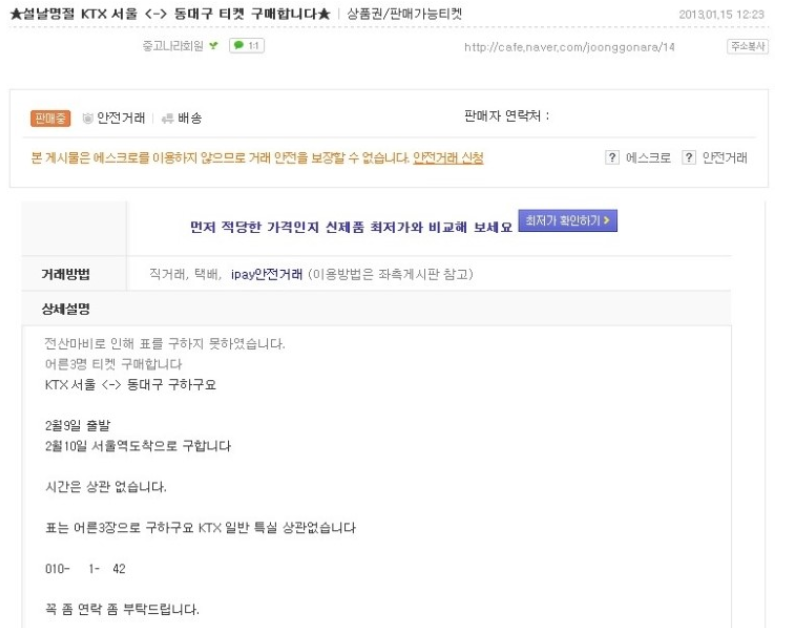This screenshot has width=787, height=628.
Task: Open the question mark help for 에스크로
Action: pyautogui.click(x=612, y=158)
